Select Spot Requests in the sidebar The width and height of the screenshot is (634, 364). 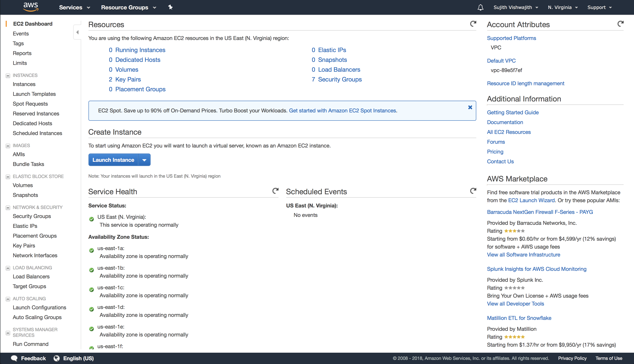(x=30, y=104)
